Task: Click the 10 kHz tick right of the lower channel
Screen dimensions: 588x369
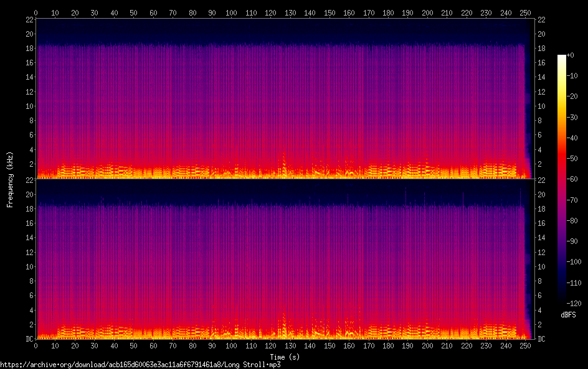Action: pos(541,266)
